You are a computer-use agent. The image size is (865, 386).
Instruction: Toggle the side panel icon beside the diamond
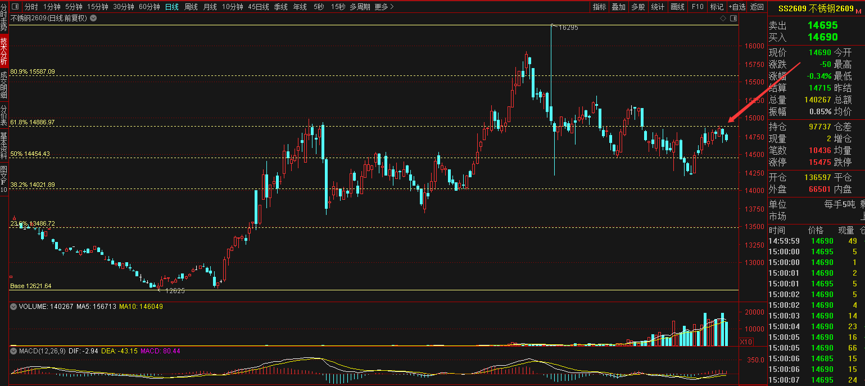coord(732,18)
